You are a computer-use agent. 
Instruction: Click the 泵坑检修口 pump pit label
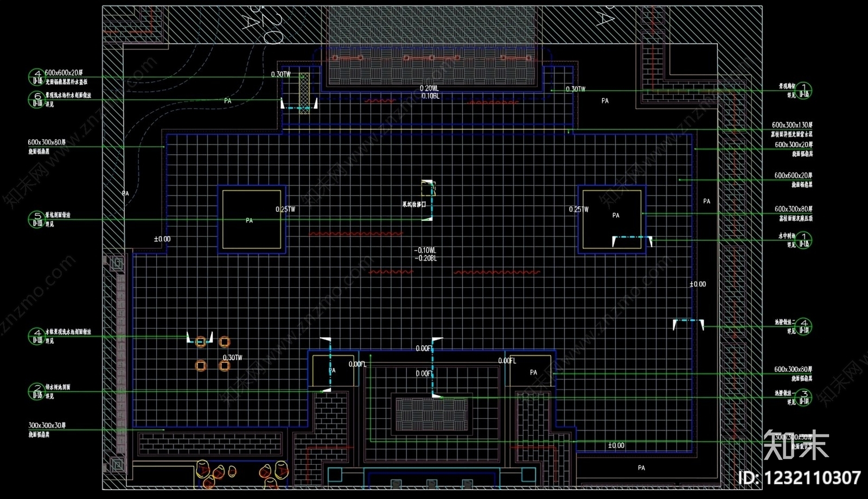pos(414,205)
